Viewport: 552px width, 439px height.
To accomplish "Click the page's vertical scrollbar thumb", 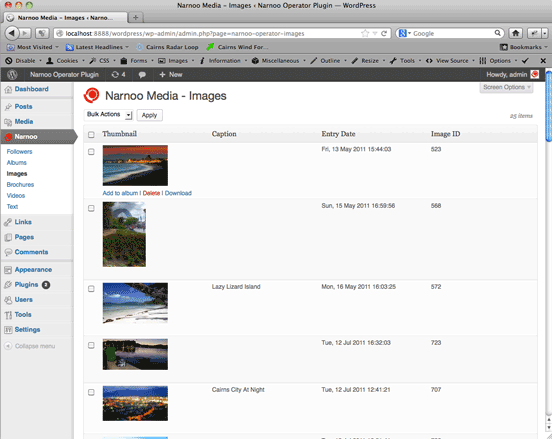I will click(x=548, y=106).
